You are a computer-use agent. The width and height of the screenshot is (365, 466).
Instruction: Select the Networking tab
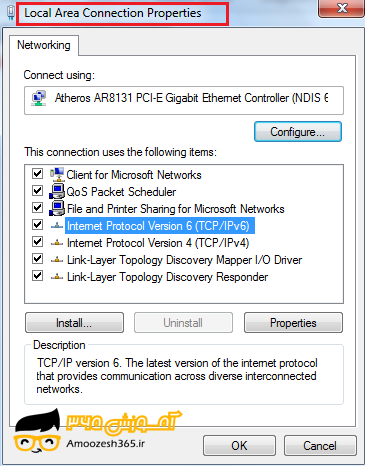pos(44,45)
